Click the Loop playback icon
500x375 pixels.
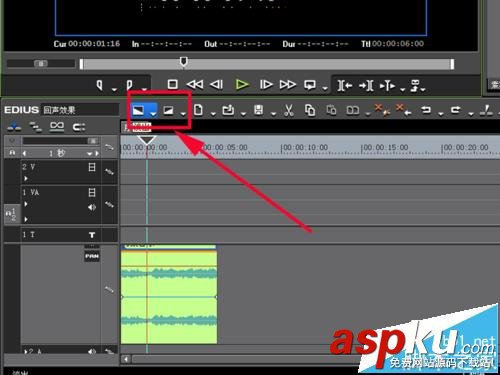pyautogui.click(x=310, y=85)
